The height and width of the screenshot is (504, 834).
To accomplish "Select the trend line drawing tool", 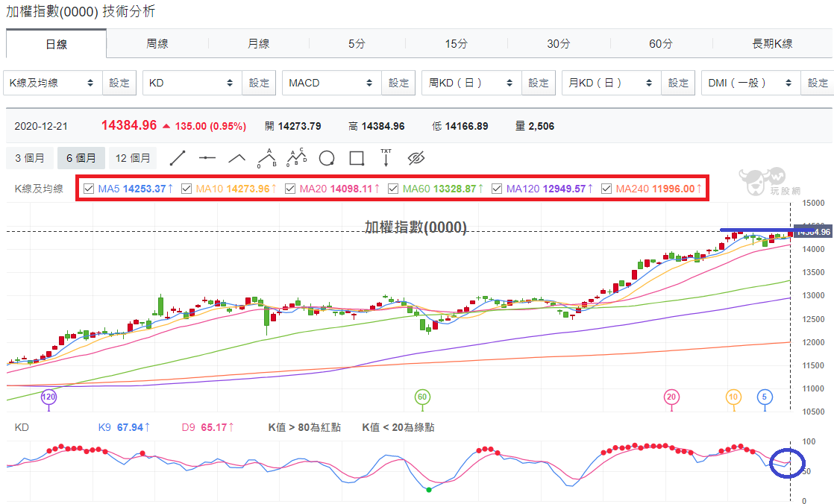I will (177, 158).
